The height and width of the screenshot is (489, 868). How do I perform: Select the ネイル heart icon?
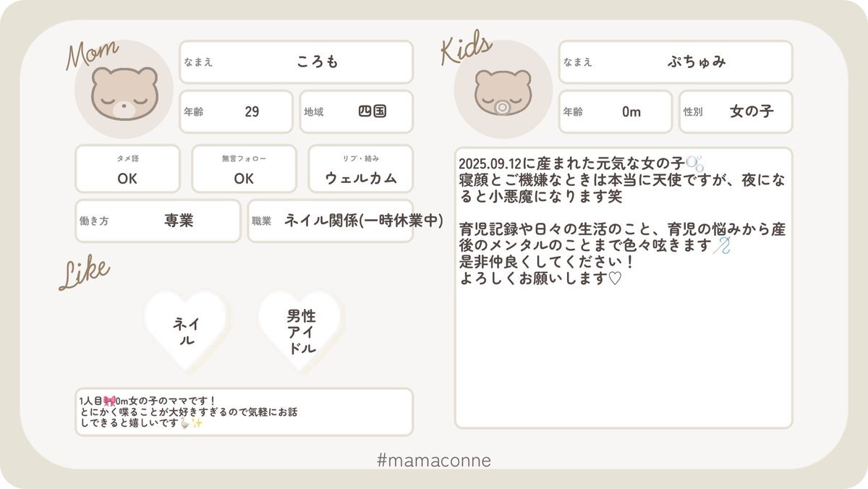tap(186, 331)
